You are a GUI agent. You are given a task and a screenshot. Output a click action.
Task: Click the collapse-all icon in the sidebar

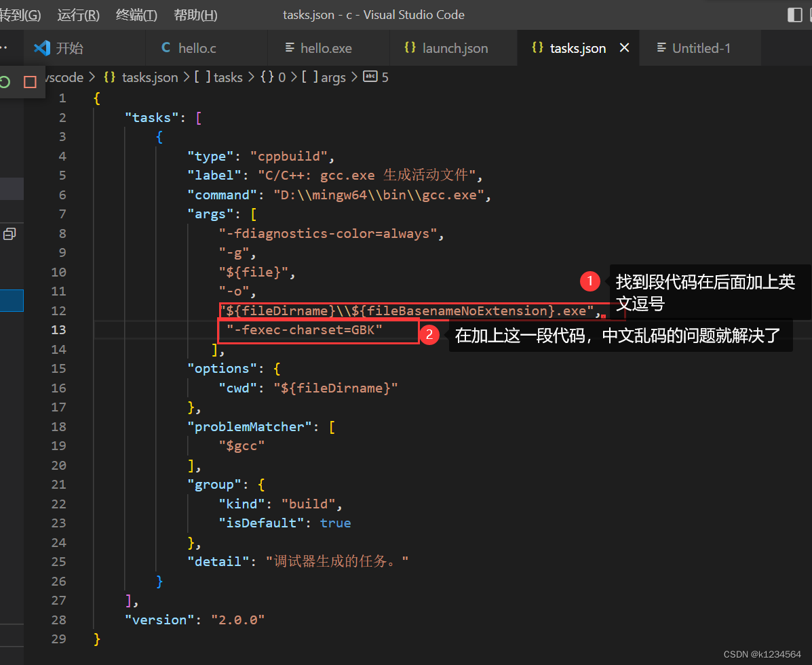pyautogui.click(x=9, y=234)
